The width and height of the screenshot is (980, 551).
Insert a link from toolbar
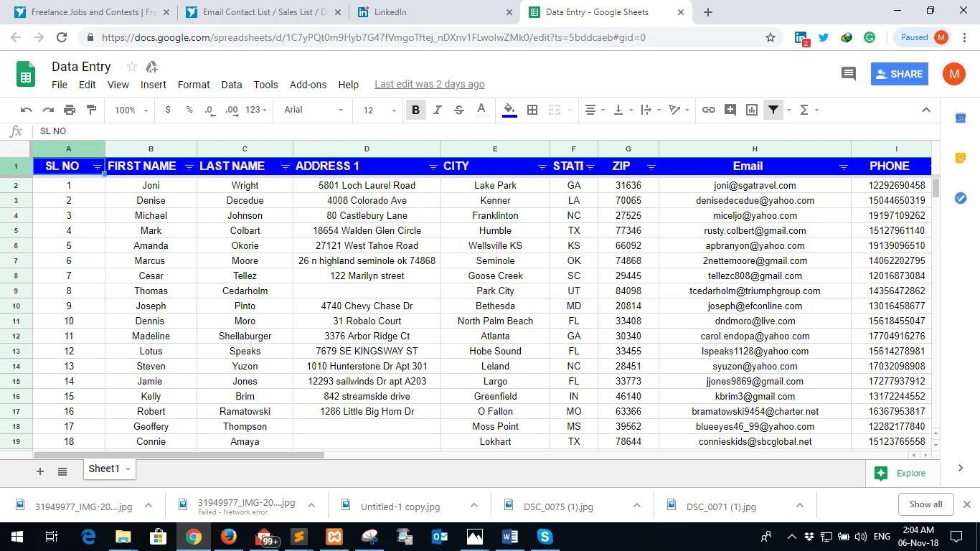click(709, 110)
